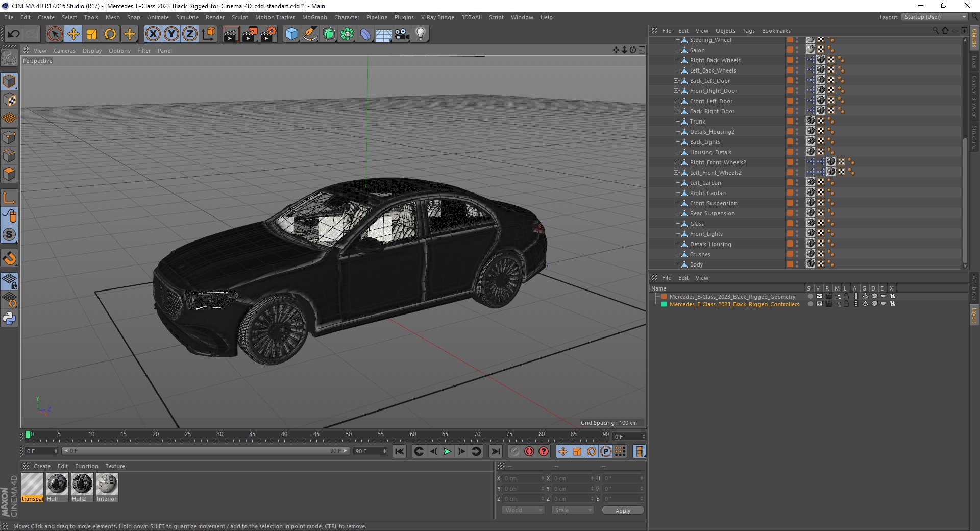Viewport: 980px width, 531px height.
Task: Add a Light object
Action: point(421,34)
